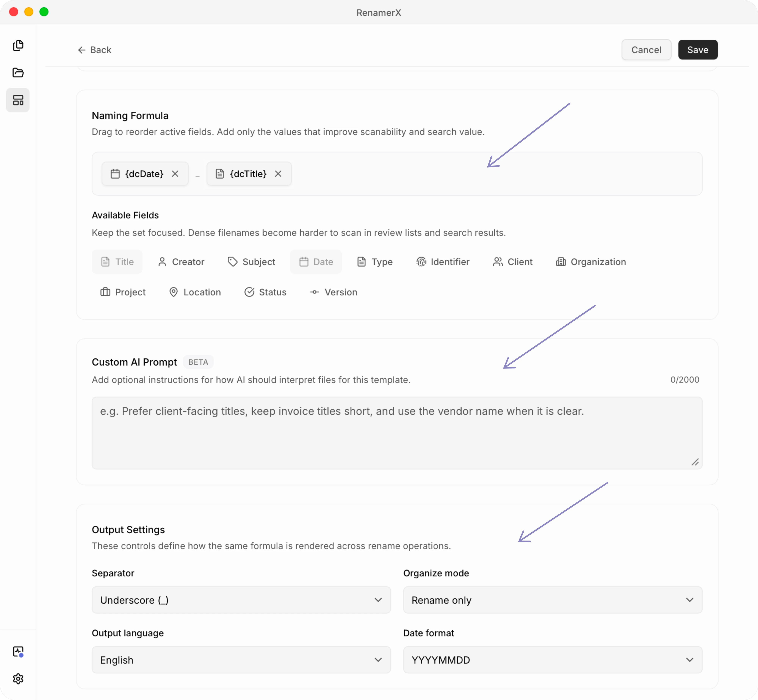Select the templates layout sidebar icon
The height and width of the screenshot is (700, 758).
click(18, 100)
